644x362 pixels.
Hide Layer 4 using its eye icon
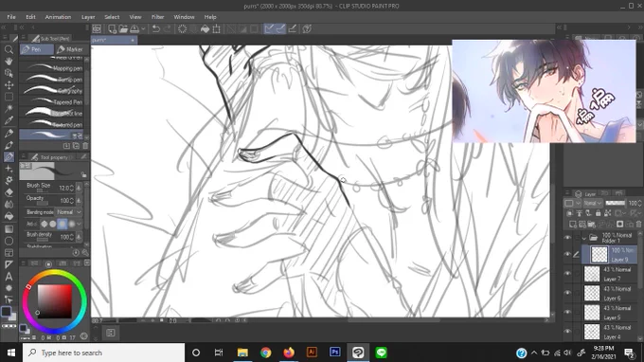point(567,332)
